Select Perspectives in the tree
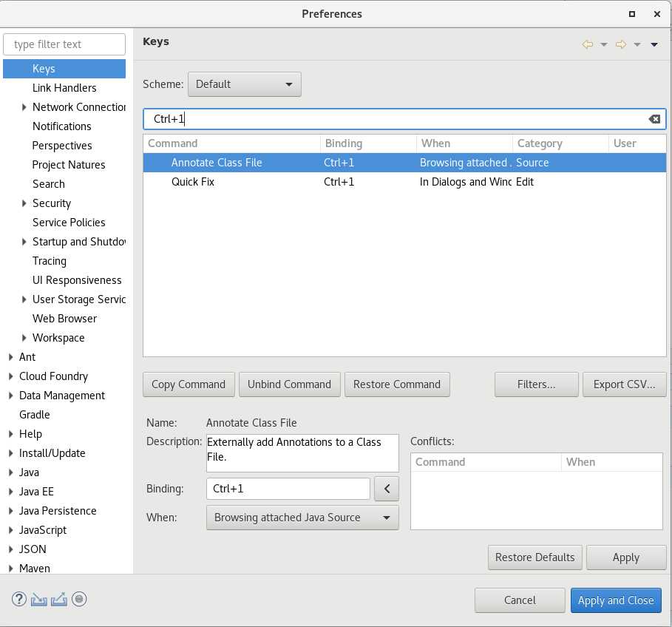The height and width of the screenshot is (627, 672). click(61, 146)
